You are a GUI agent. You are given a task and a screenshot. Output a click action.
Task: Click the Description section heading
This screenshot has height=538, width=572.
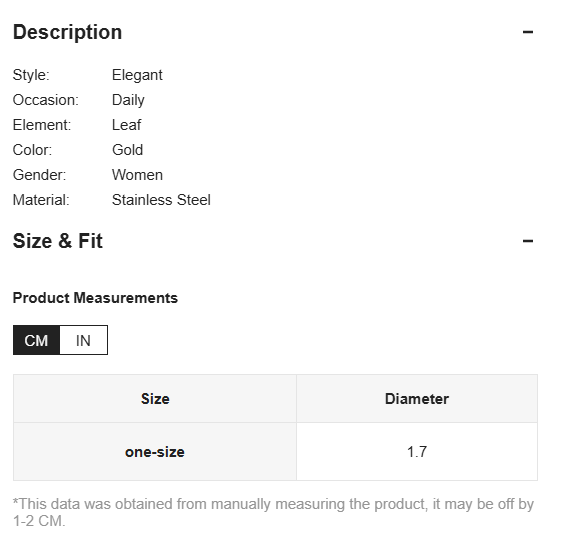pos(67,32)
